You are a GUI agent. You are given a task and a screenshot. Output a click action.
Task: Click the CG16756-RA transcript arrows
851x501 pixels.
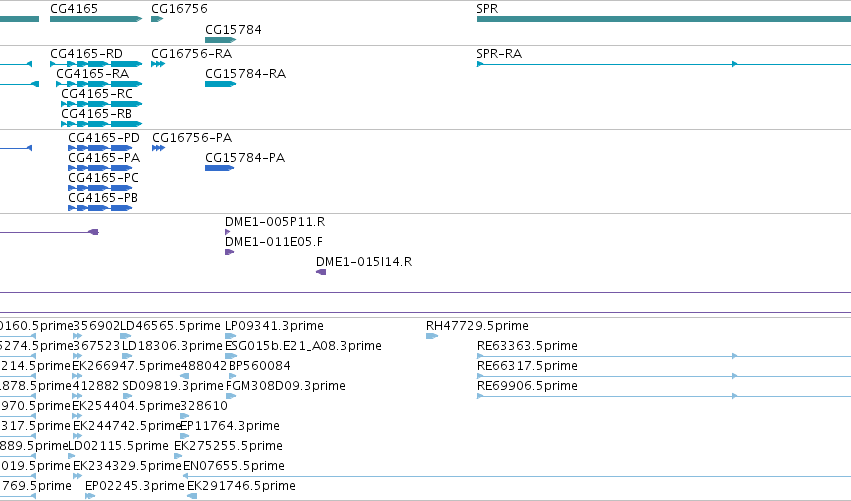pos(158,64)
